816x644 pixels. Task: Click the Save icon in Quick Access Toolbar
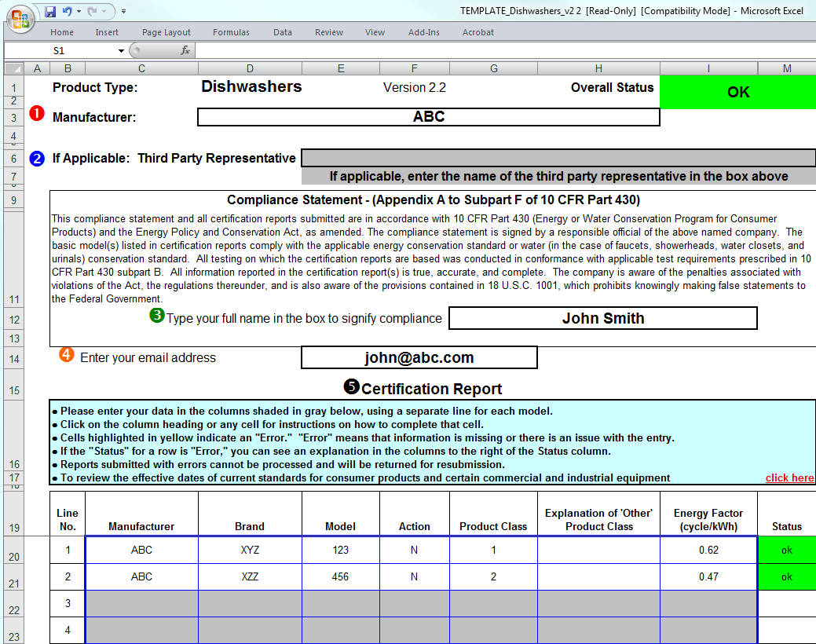pyautogui.click(x=50, y=12)
